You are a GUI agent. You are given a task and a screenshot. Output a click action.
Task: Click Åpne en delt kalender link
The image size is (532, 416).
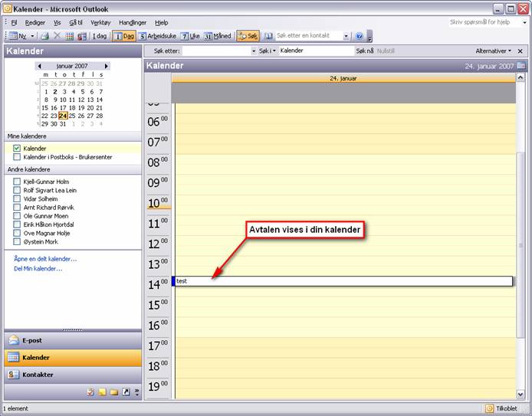click(x=45, y=259)
